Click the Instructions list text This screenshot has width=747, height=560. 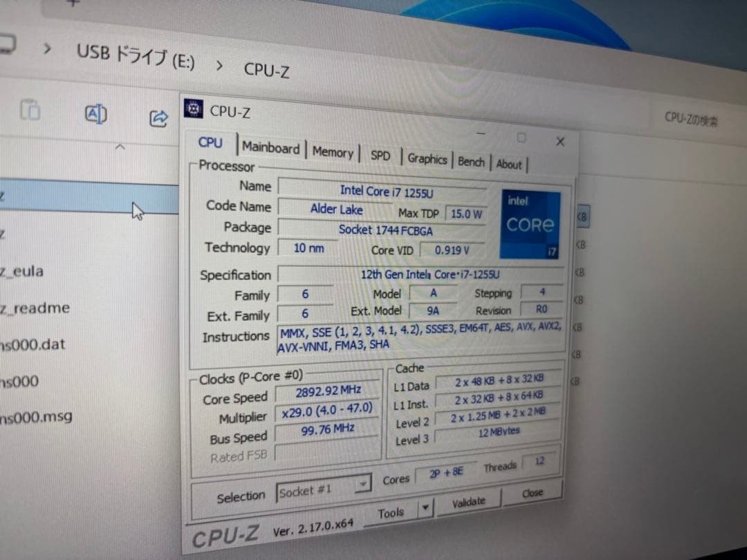pos(421,337)
